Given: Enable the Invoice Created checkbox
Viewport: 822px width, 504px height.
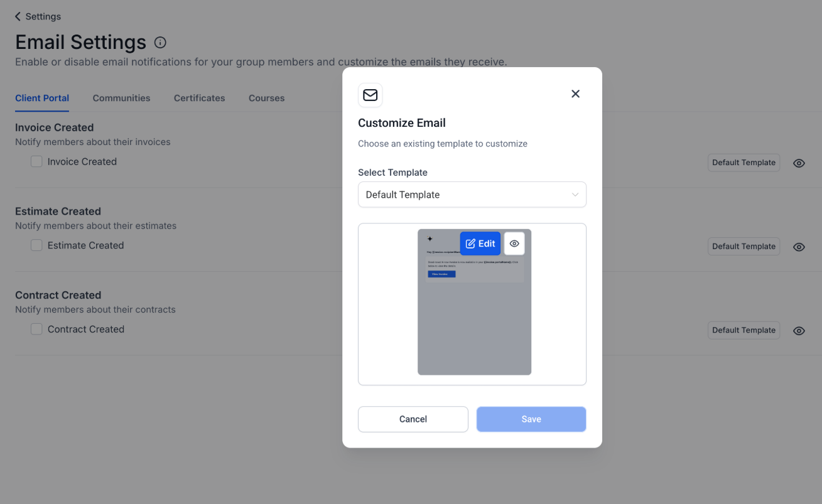Looking at the screenshot, I should pos(36,161).
